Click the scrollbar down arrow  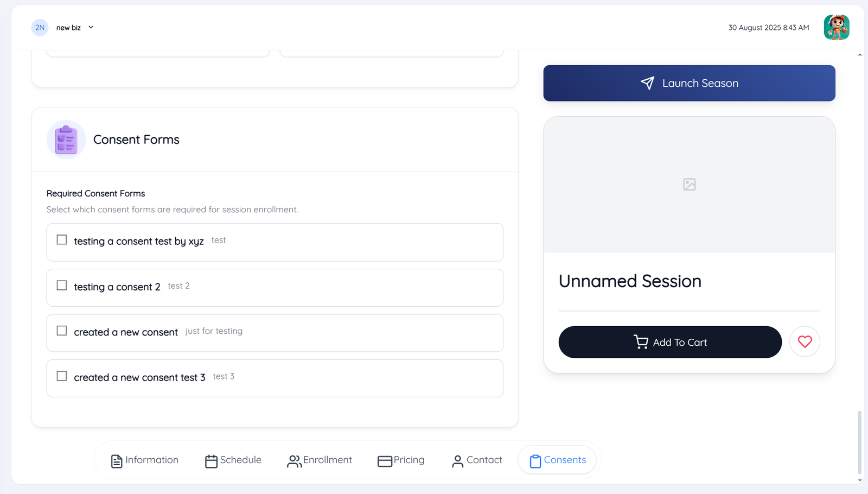(x=860, y=480)
